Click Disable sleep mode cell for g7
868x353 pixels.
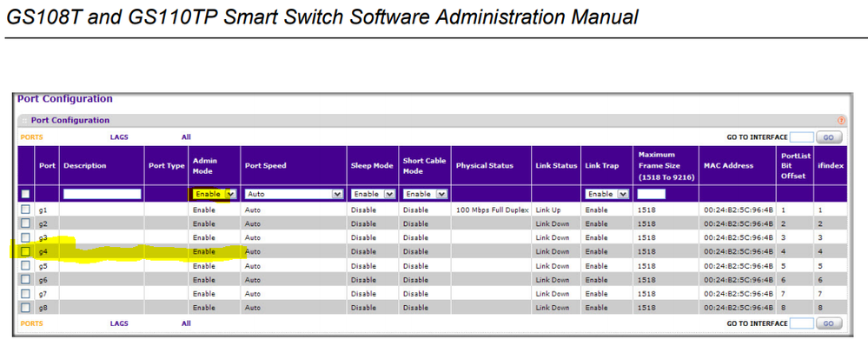(363, 294)
